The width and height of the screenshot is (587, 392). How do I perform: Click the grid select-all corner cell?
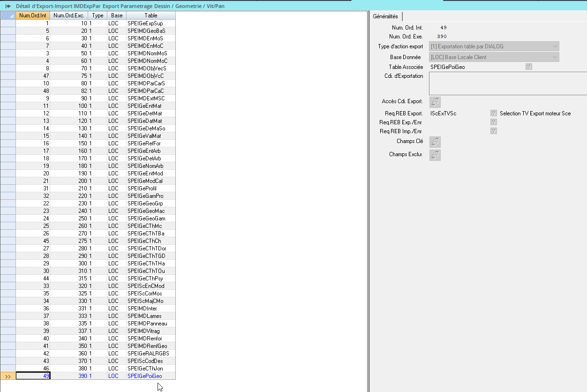point(8,15)
